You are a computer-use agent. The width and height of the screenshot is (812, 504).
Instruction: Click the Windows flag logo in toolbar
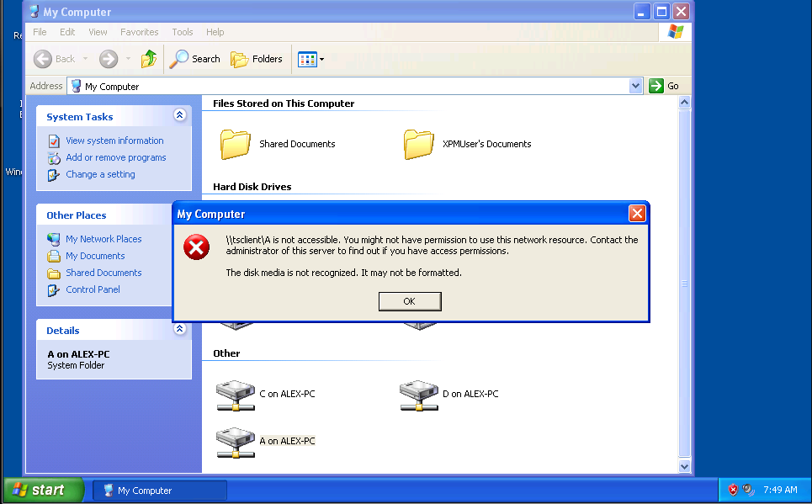pyautogui.click(x=676, y=32)
